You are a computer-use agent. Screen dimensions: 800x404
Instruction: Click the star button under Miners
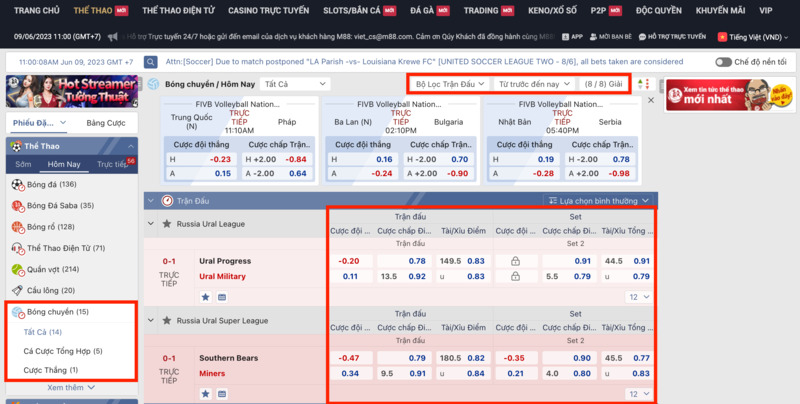coord(206,394)
